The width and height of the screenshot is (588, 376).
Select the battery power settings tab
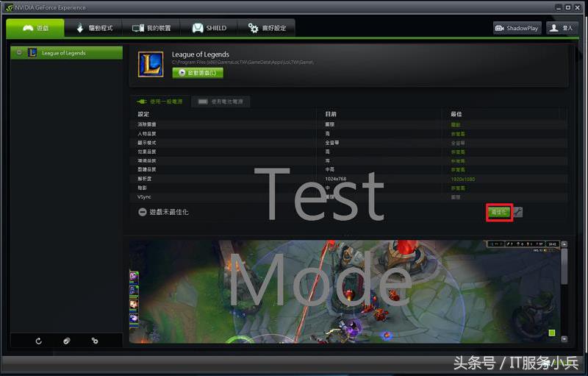click(x=220, y=102)
